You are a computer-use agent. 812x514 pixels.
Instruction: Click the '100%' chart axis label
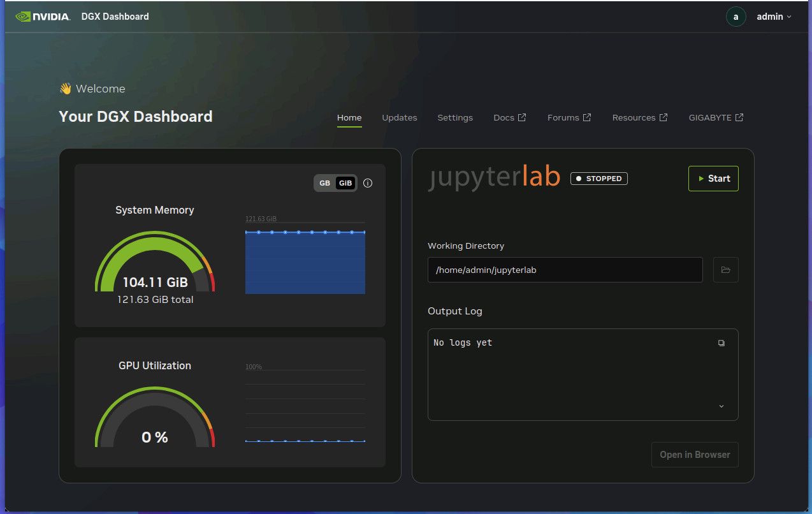[x=254, y=367]
